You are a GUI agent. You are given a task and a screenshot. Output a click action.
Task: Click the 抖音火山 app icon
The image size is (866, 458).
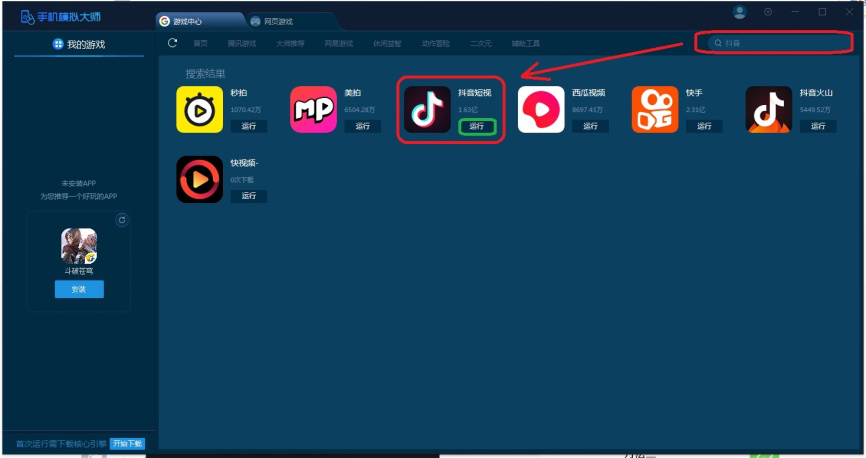769,109
